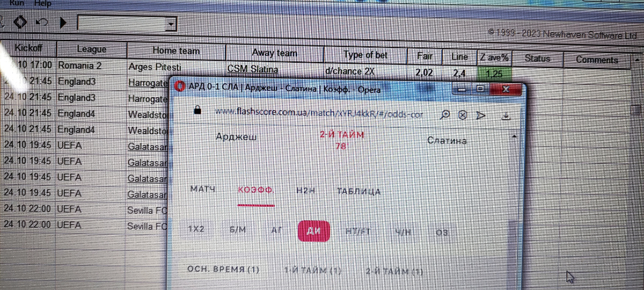Screen dimensions: 644x290
Task: Click the refresh arrows icon in toolbar
Action: click(20, 23)
